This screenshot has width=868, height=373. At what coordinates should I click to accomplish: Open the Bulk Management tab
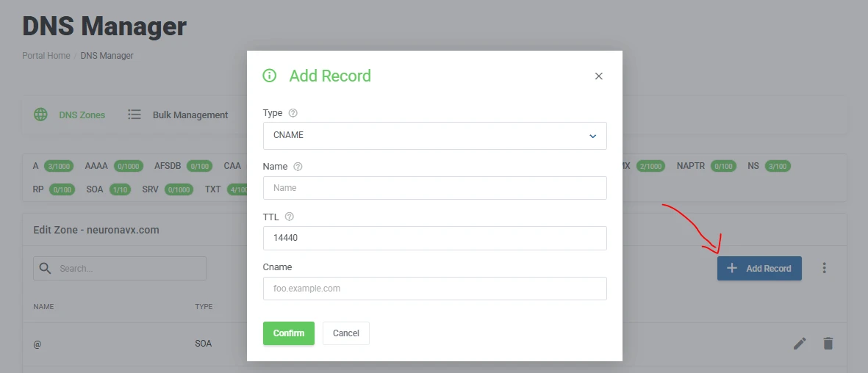190,115
